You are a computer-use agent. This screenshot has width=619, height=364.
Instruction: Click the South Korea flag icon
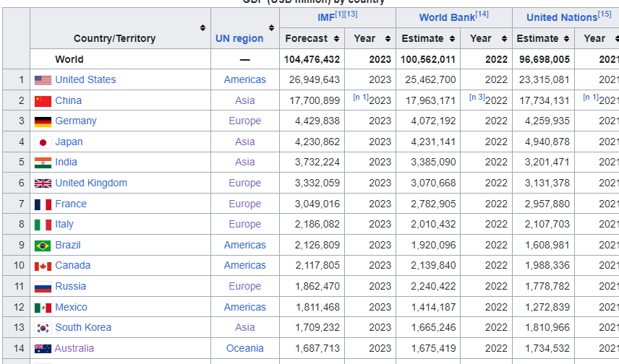pyautogui.click(x=43, y=328)
